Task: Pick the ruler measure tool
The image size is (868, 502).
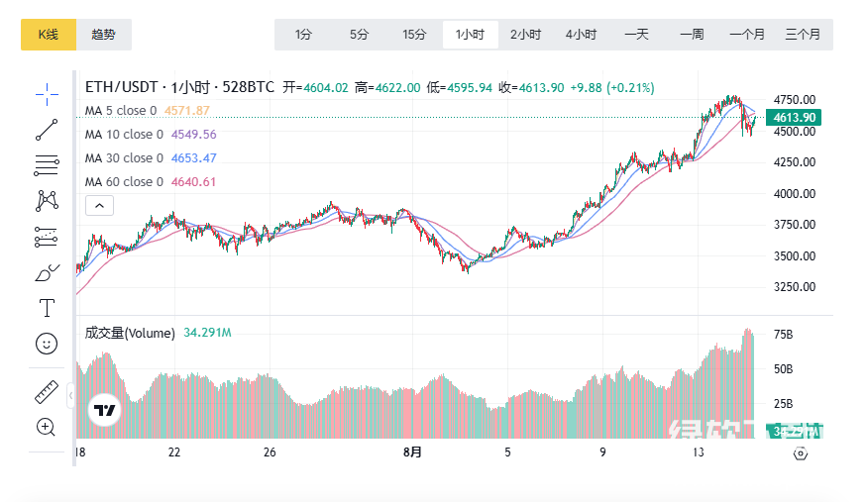Action: click(47, 391)
